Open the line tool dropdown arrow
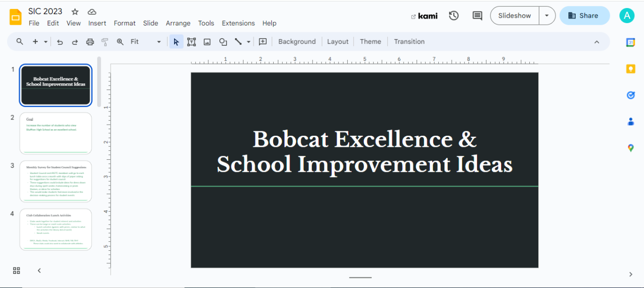644x288 pixels. tap(249, 42)
